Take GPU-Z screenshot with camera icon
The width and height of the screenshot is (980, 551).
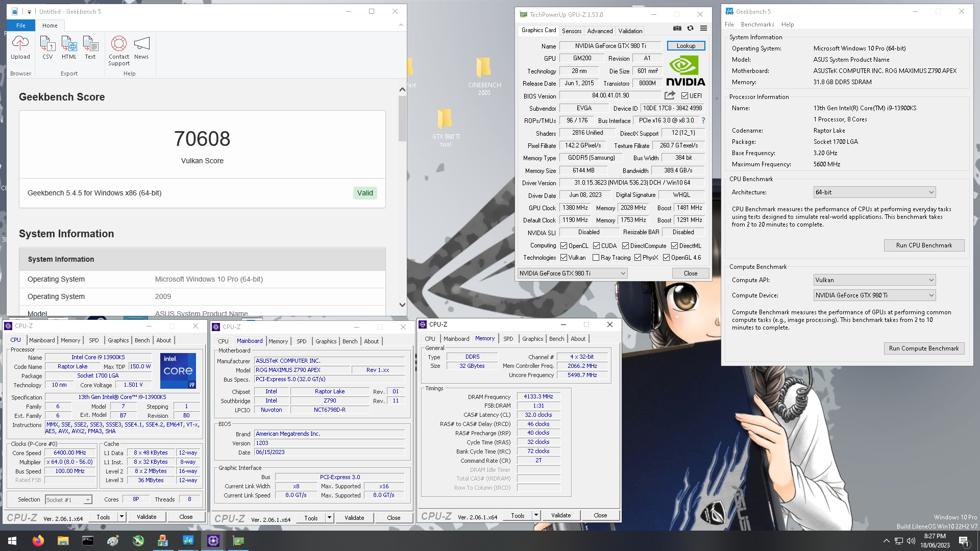click(x=677, y=29)
